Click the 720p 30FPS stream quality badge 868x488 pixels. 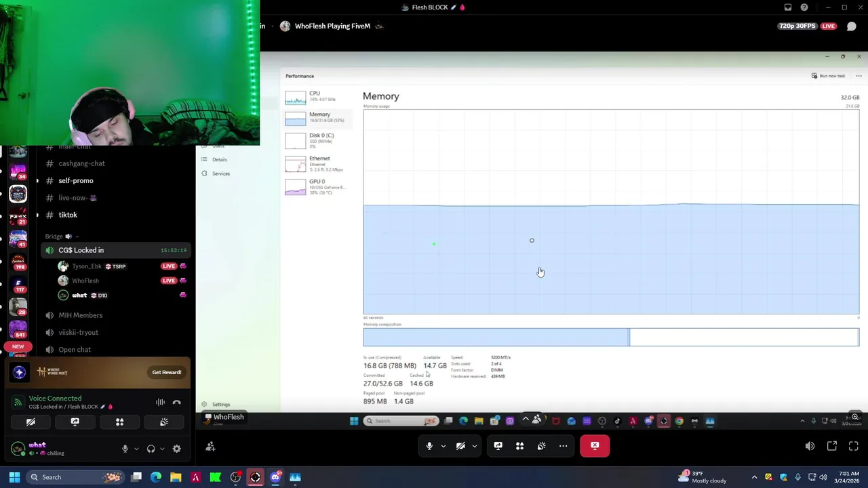pyautogui.click(x=797, y=26)
